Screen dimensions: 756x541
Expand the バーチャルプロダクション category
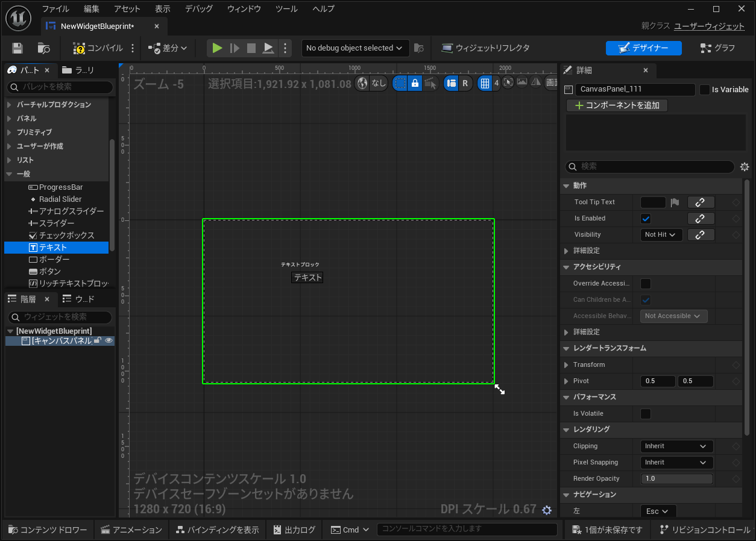point(9,105)
